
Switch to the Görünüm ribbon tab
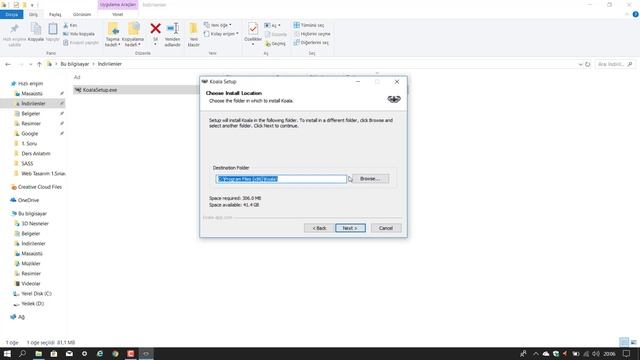(82, 14)
